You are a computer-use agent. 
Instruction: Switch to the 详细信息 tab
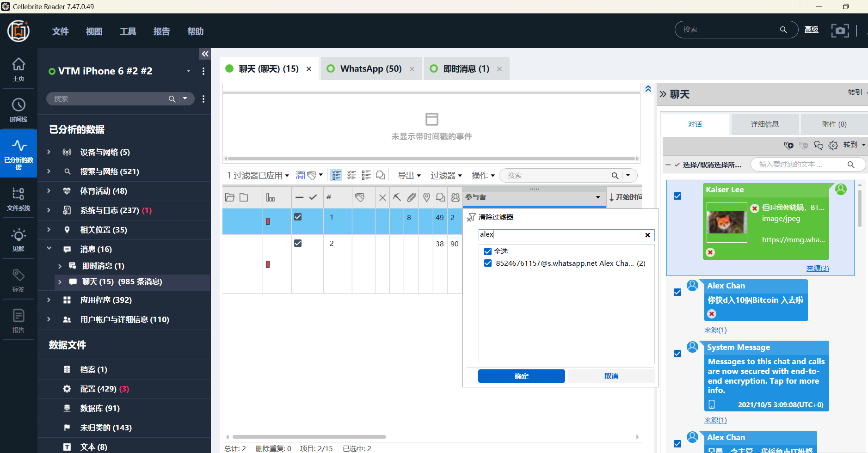pos(764,124)
